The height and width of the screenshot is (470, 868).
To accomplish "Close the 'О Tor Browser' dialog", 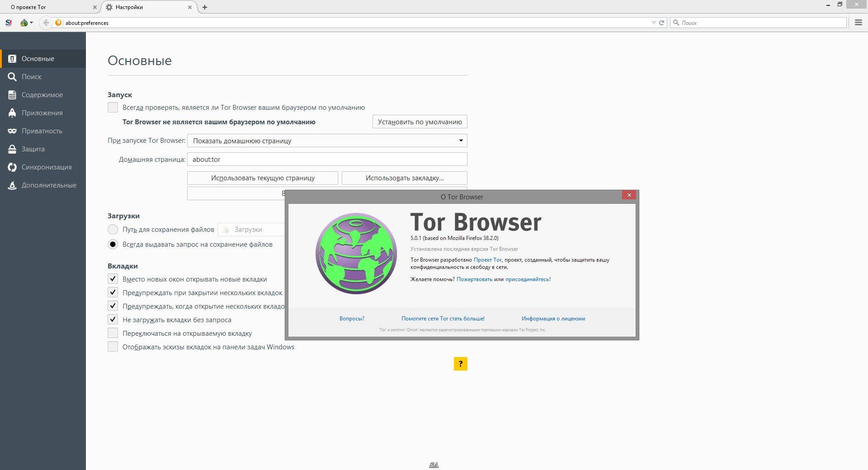I will pos(629,195).
